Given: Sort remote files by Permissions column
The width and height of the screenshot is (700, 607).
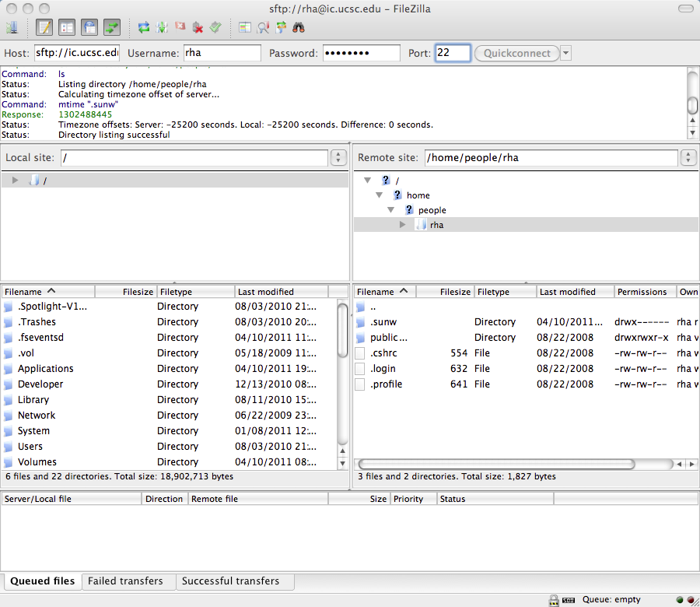Looking at the screenshot, I should (646, 292).
